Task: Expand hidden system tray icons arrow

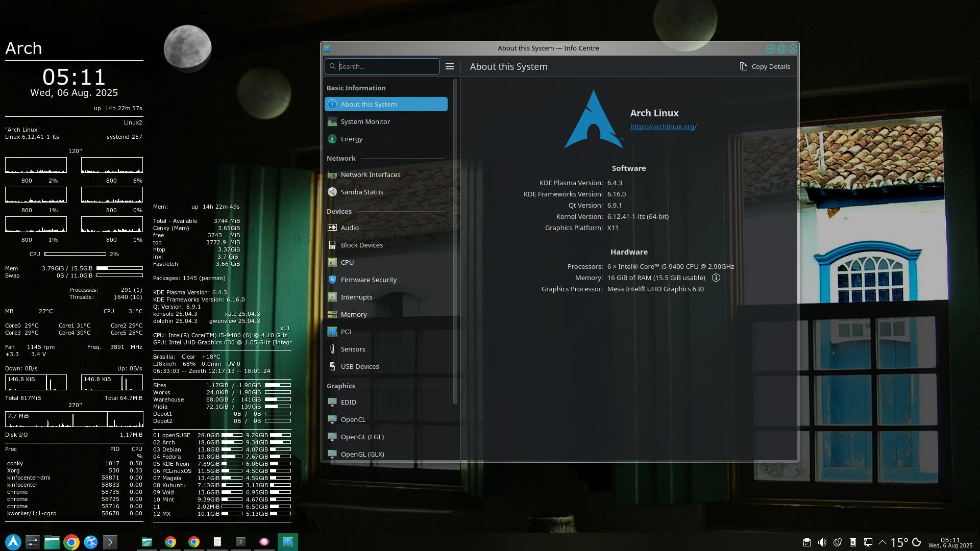Action: point(883,542)
